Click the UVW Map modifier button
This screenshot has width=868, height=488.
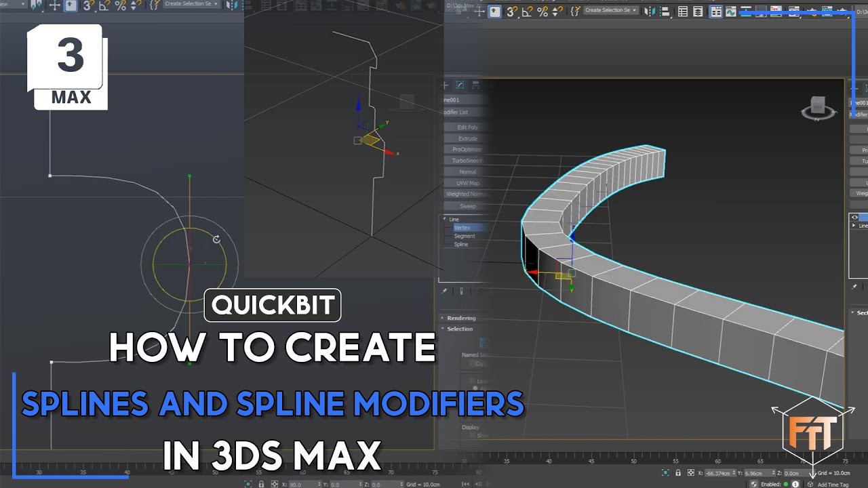click(x=467, y=183)
